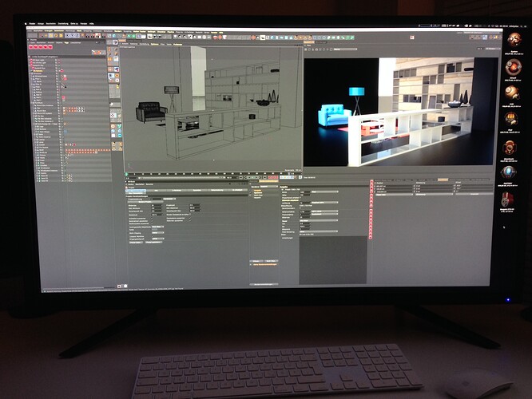Open the Renderer dropdown in render settings
Viewport: 532px width, 399px height.
[x=269, y=187]
